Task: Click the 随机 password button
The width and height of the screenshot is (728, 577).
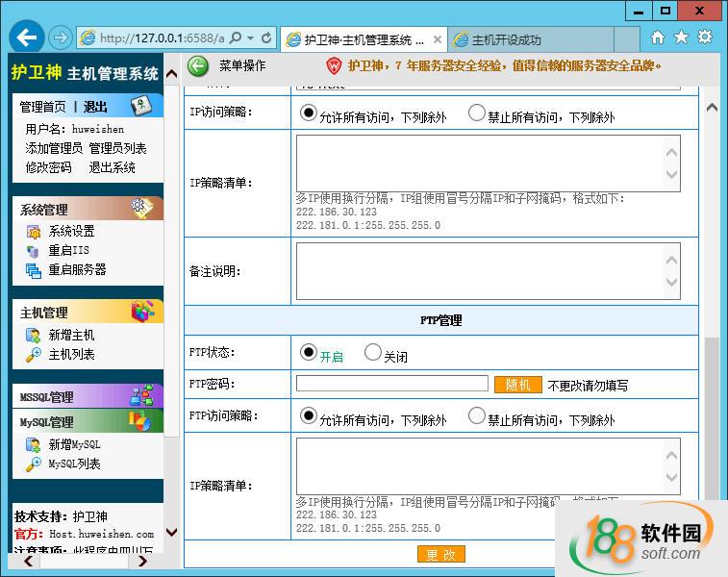Action: pos(518,385)
